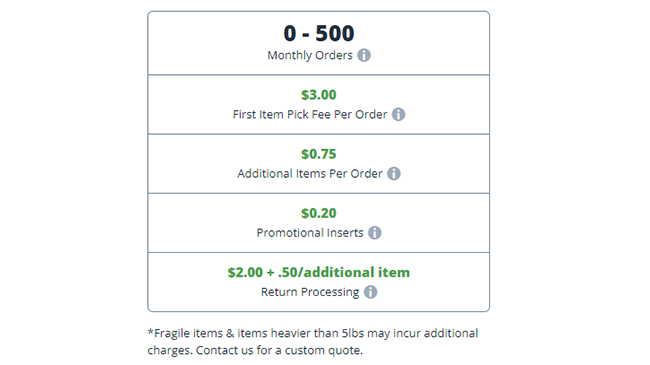Click the info icon beside Monthly Orders

coord(364,55)
